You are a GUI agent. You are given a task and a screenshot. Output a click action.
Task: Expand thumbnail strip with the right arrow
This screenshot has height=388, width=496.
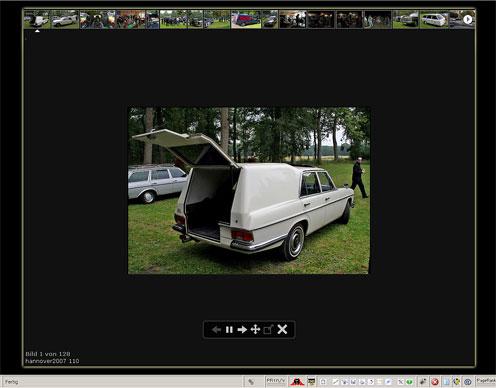pos(468,20)
